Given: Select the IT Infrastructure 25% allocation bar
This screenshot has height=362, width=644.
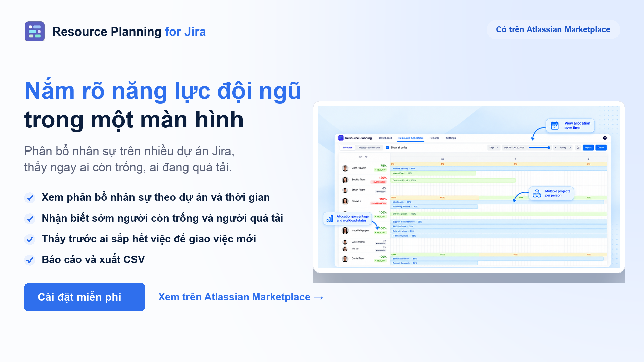Looking at the screenshot, I should [x=499, y=236].
